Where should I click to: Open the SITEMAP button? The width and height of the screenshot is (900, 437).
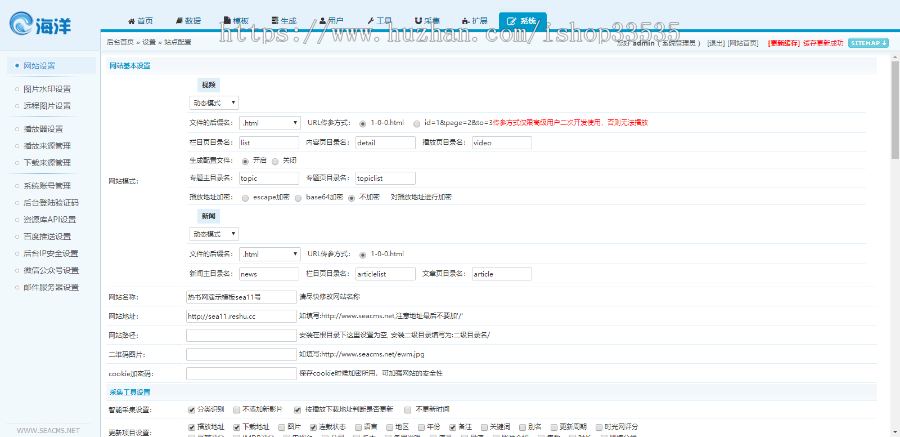click(x=868, y=43)
